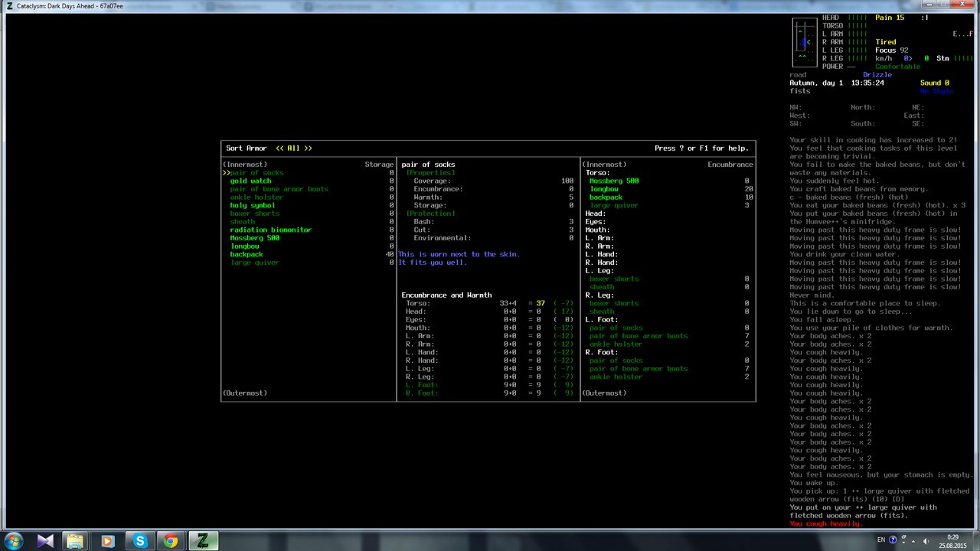Click the red 'You cough heavily.' message
The image size is (980, 551).
click(826, 524)
